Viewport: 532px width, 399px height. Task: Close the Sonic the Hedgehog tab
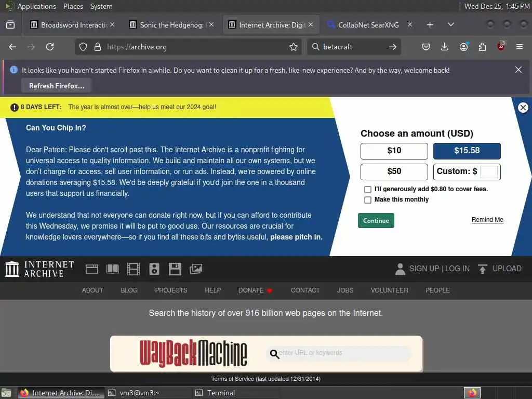[211, 25]
